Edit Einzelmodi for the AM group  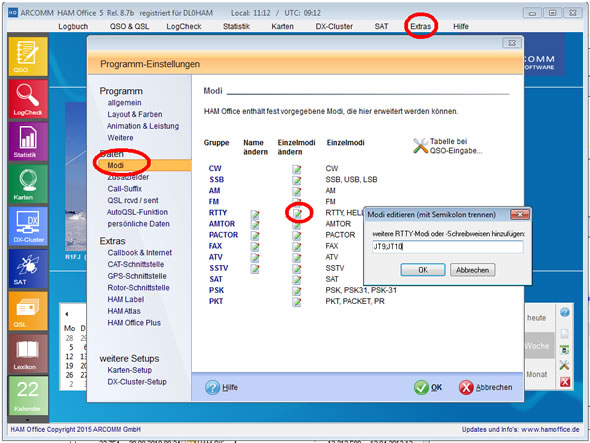click(297, 191)
